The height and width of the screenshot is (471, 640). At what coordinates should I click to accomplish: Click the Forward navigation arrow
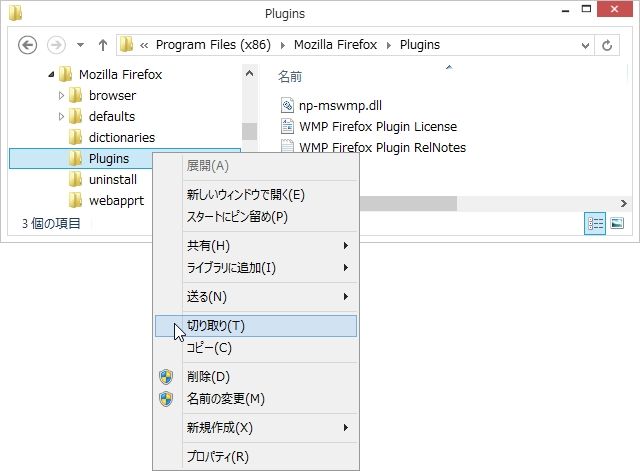tap(56, 45)
